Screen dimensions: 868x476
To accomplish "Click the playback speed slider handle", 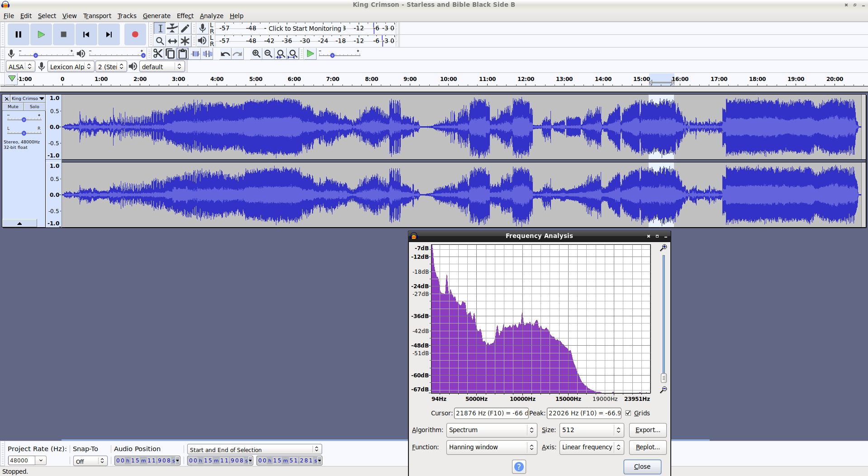I will point(332,55).
